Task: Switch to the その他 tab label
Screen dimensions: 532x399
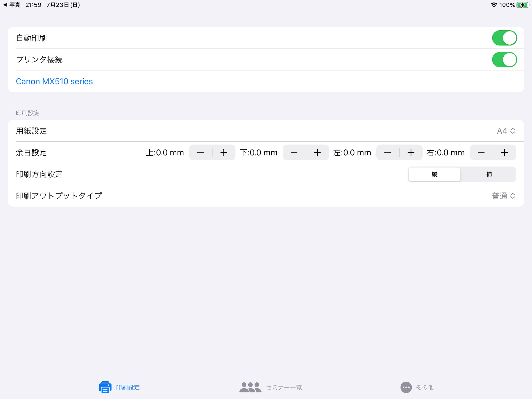Action: 425,387
